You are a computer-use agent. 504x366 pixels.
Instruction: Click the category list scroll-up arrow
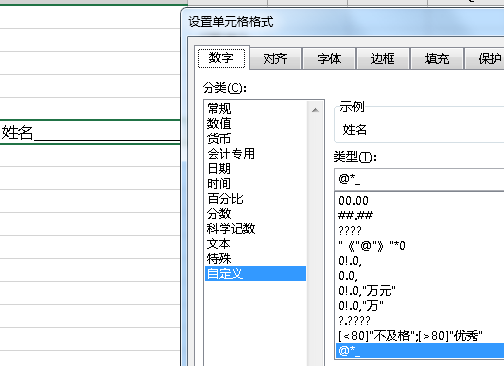(x=315, y=110)
